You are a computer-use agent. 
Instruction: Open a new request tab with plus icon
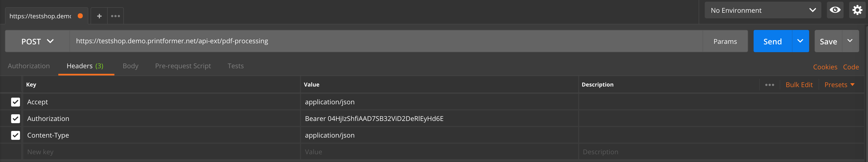[x=99, y=16]
